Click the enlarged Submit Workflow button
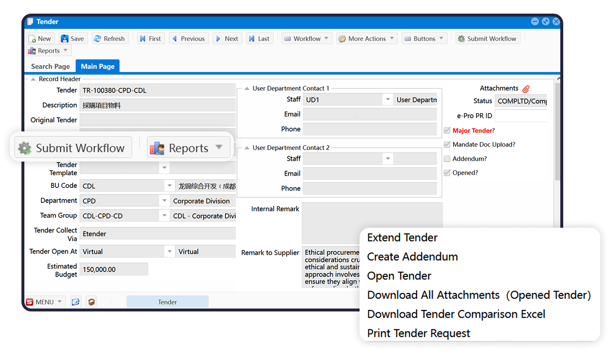Image resolution: width=610 pixels, height=364 pixels. [72, 148]
